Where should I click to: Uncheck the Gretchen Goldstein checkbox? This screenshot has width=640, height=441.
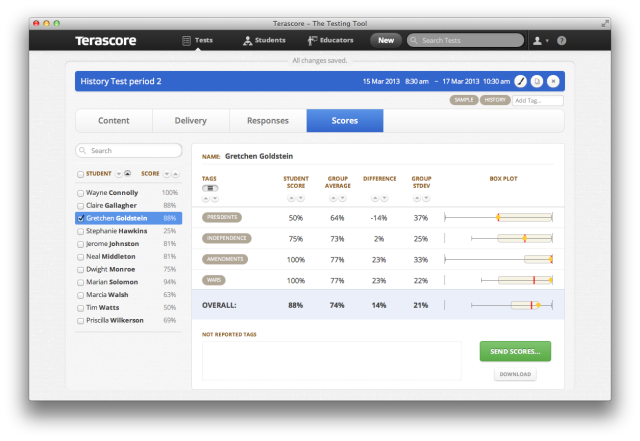pos(80,218)
